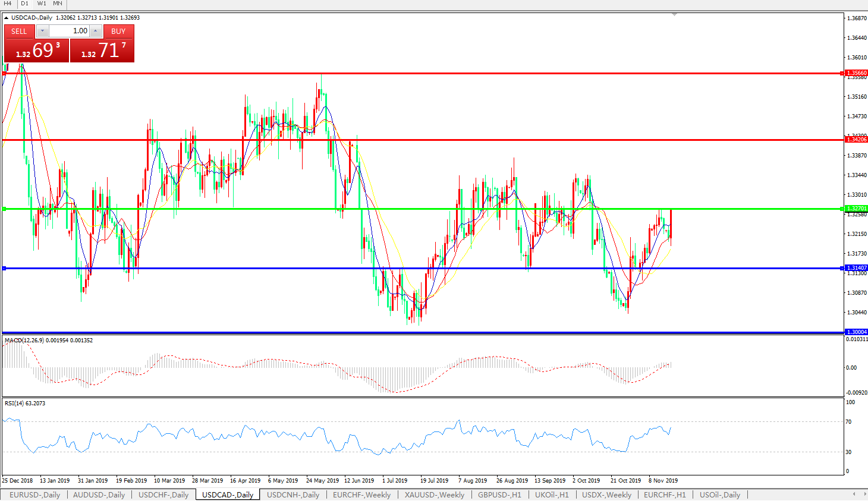Click the left handle of green line
Image resolution: width=868 pixels, height=501 pixels.
click(x=4, y=209)
